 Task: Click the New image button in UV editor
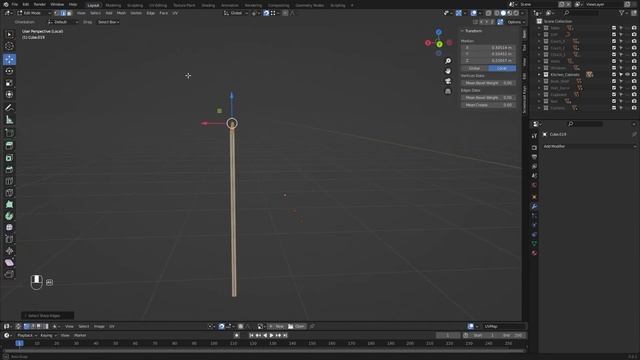click(x=276, y=327)
